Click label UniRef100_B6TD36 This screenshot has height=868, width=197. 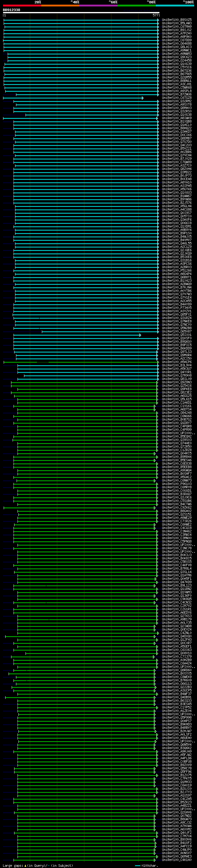[176, 71]
